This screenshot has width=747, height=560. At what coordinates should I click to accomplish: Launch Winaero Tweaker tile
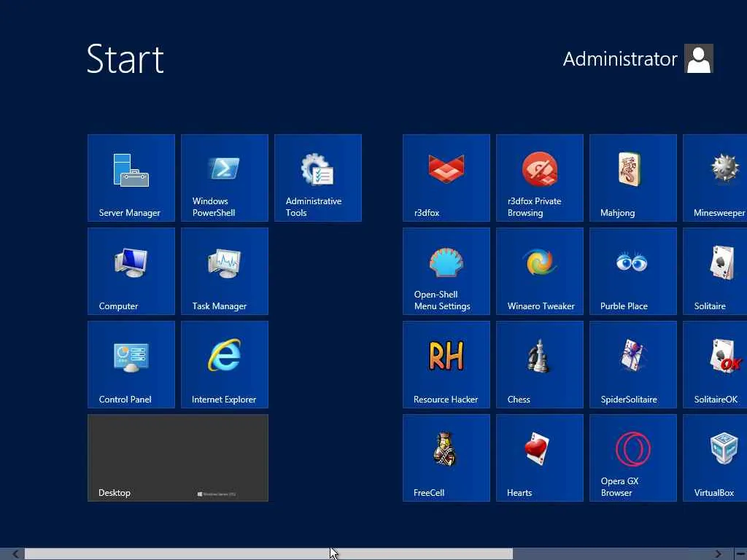(x=539, y=271)
